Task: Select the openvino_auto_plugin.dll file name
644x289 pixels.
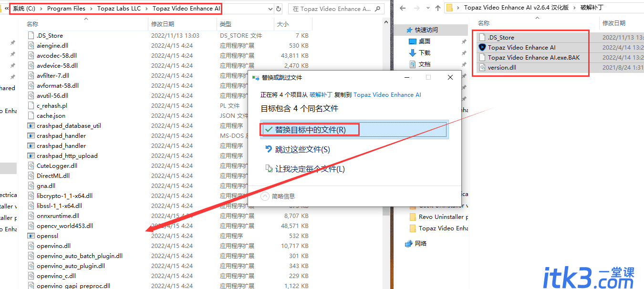Action: pyautogui.click(x=71, y=266)
